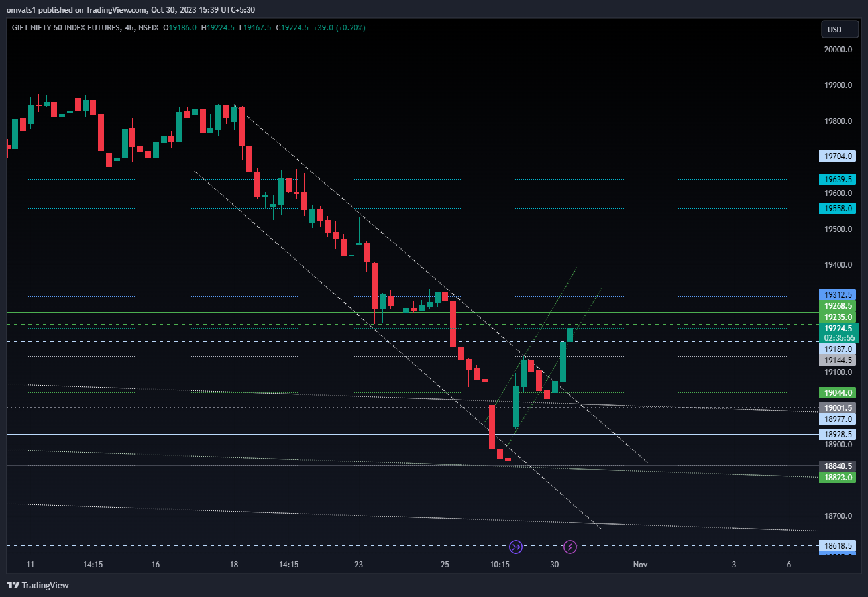868x597 pixels.
Task: Click the 10:15 time axis label
Action: (x=500, y=565)
